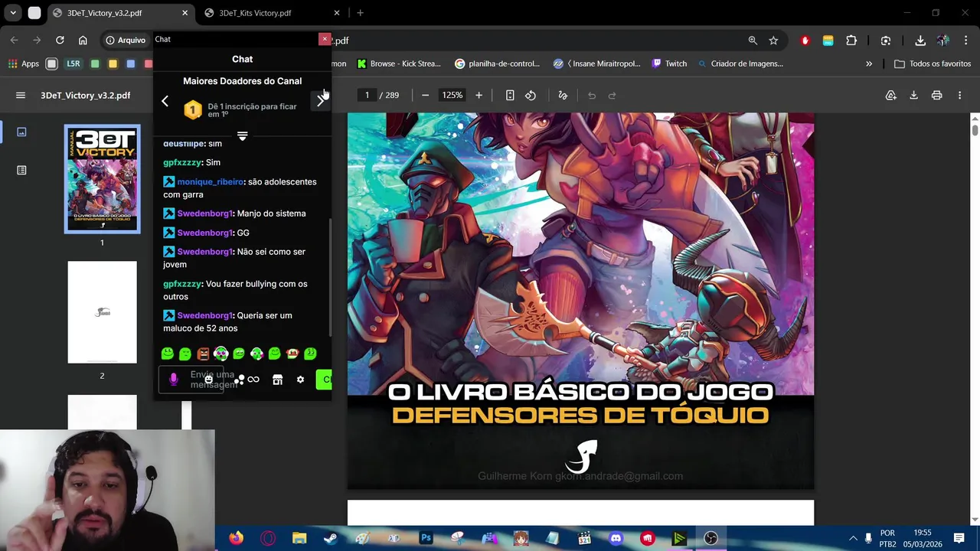The image size is (980, 551).
Task: Select the draw annotation tool
Action: point(563,95)
